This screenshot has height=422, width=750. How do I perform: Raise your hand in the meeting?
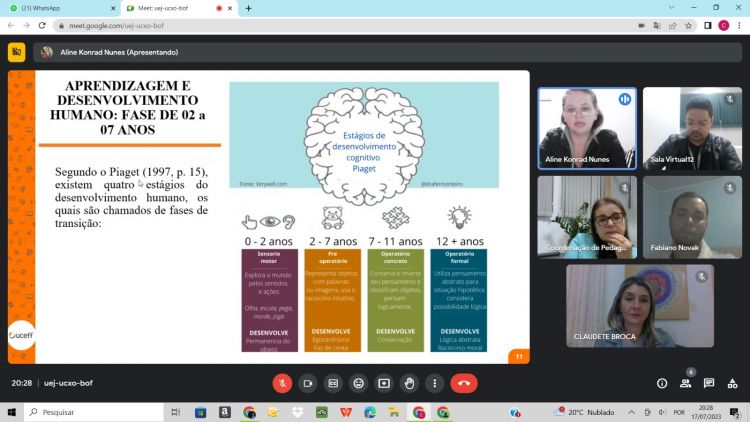click(x=409, y=383)
